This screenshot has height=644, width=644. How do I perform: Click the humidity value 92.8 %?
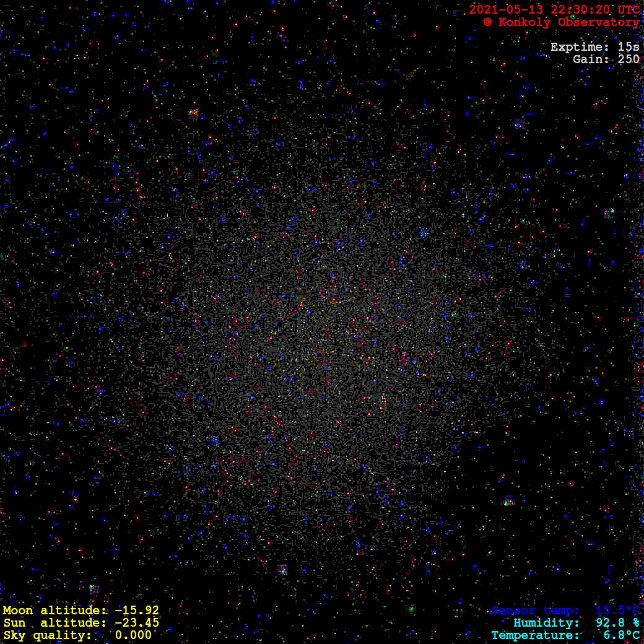[617, 623]
